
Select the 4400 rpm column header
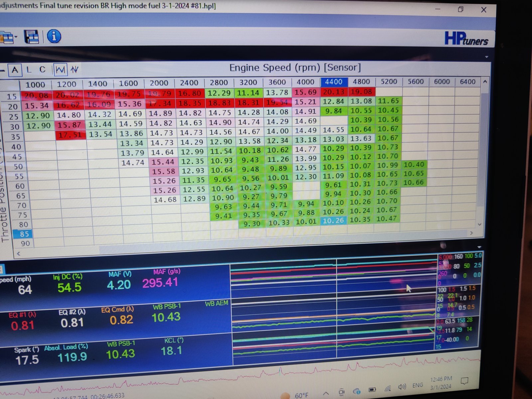coord(333,82)
